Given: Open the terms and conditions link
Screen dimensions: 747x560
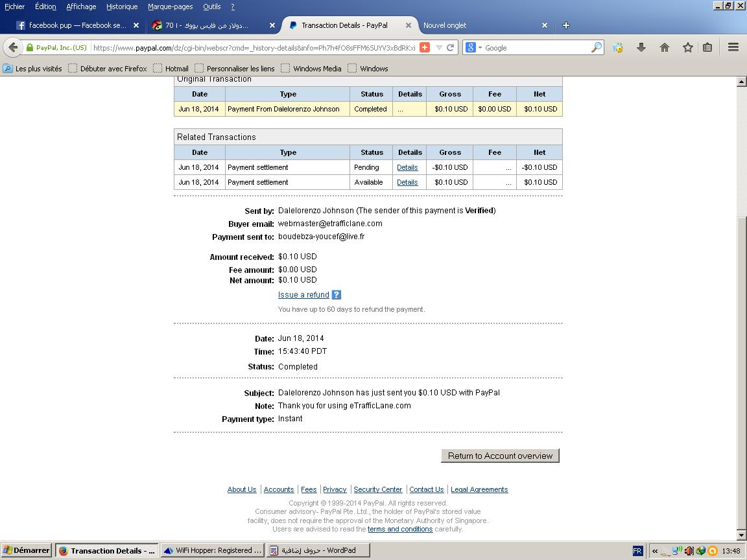Looking at the screenshot, I should tap(400, 529).
